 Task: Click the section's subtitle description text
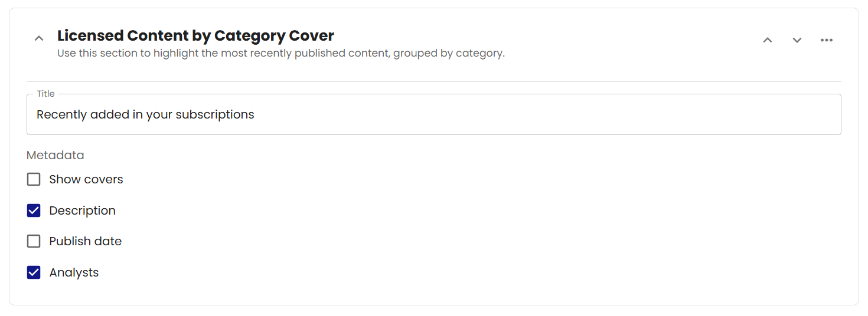280,53
